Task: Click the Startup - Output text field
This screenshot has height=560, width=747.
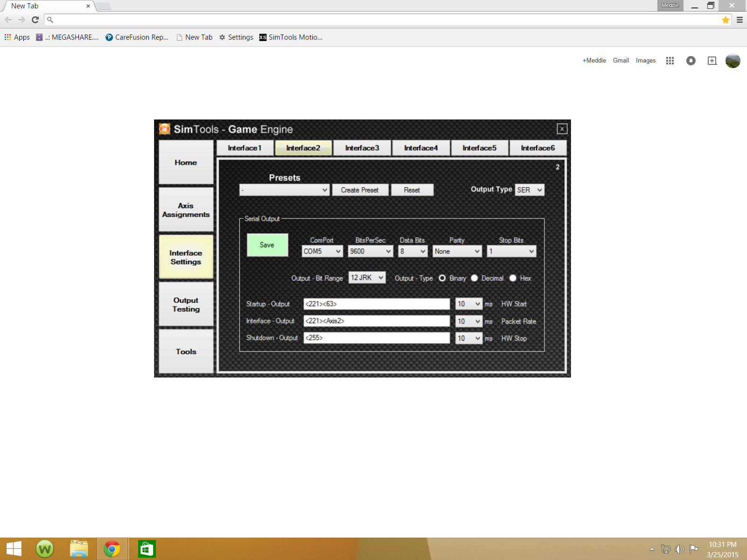Action: pyautogui.click(x=377, y=304)
